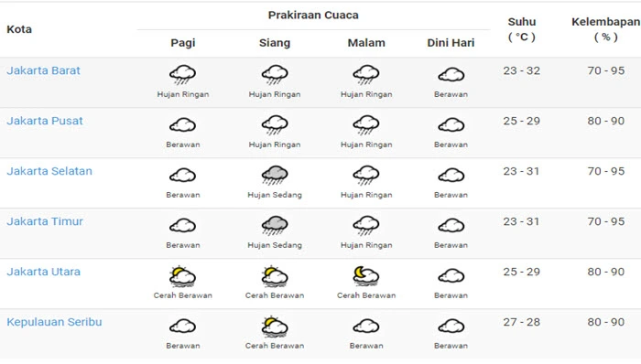
Task: Open the Jakarta Timur city link
Action: (x=45, y=221)
